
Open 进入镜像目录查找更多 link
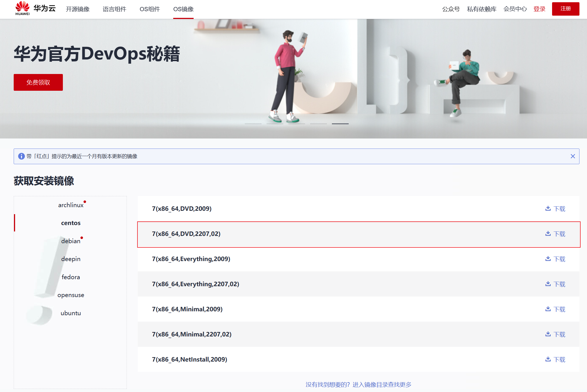coord(382,385)
